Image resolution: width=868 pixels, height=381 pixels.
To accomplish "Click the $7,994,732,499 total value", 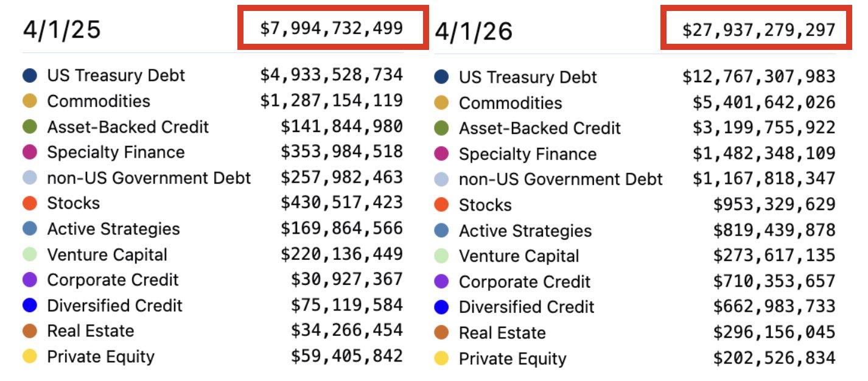I will pyautogui.click(x=331, y=28).
